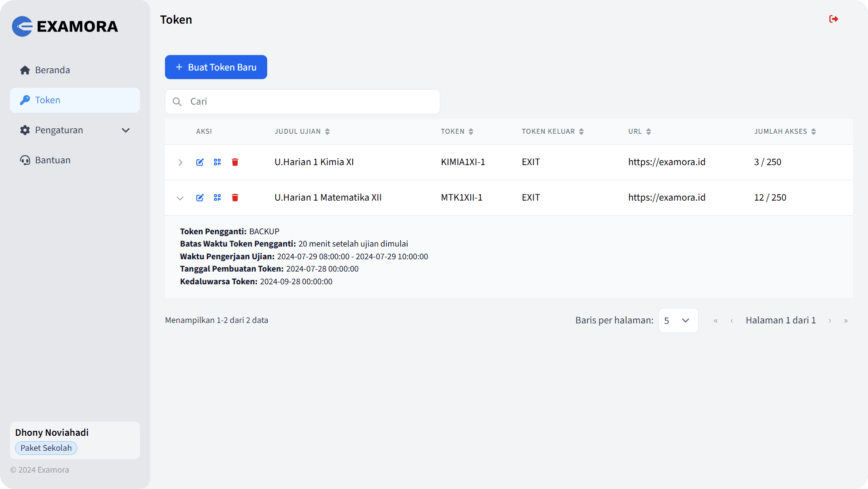Viewport: 868px width, 489px height.
Task: Click EXIT token for Kimia XI row
Action: click(530, 162)
